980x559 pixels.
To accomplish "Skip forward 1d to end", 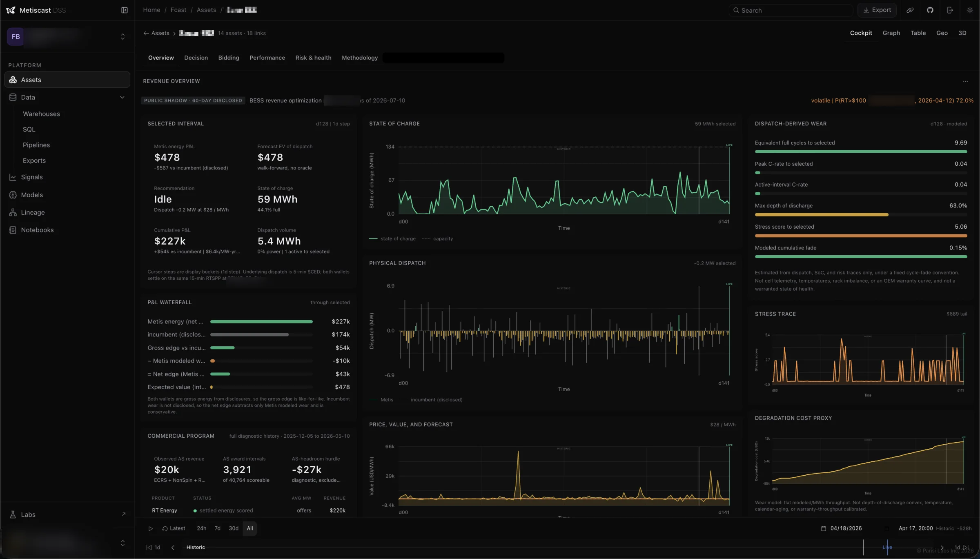I will [961, 548].
